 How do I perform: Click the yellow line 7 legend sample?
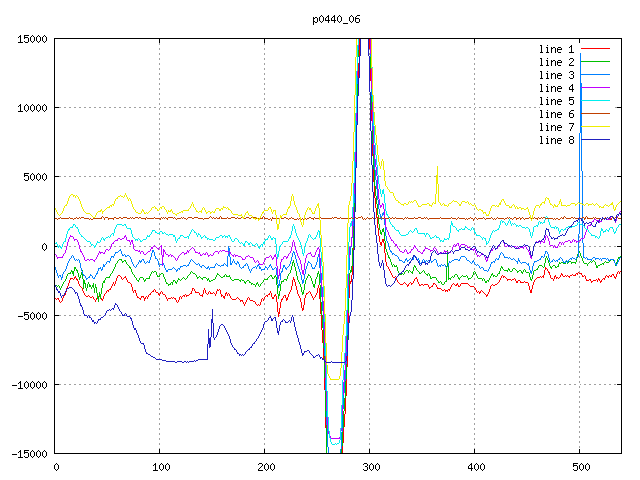coord(595,127)
